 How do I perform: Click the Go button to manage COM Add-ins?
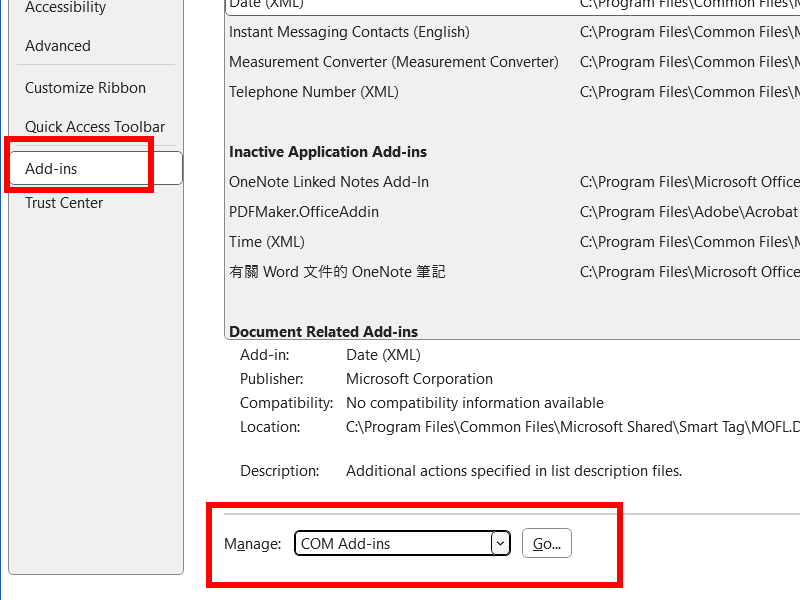[546, 543]
